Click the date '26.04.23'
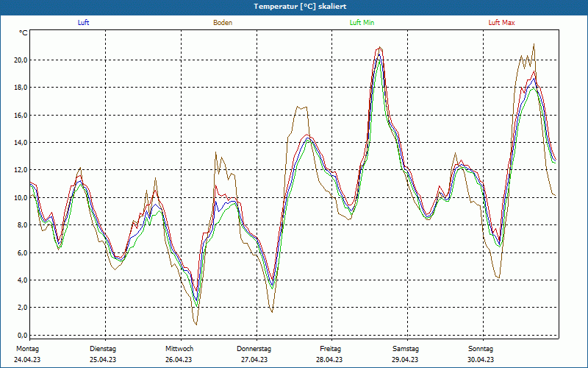 click(x=179, y=360)
